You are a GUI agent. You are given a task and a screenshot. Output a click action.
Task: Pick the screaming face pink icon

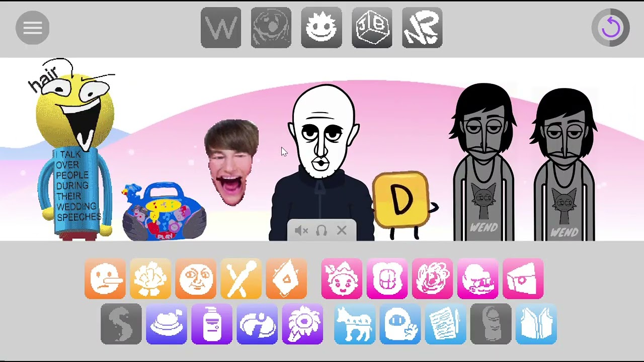432,279
